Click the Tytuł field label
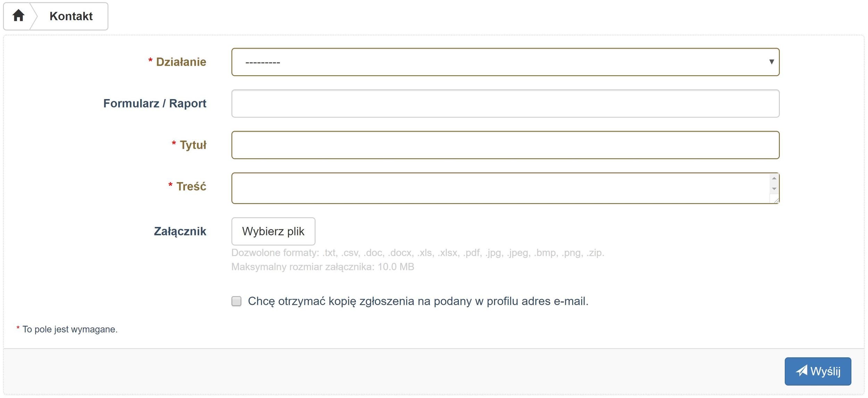Image resolution: width=868 pixels, height=398 pixels. pos(193,145)
